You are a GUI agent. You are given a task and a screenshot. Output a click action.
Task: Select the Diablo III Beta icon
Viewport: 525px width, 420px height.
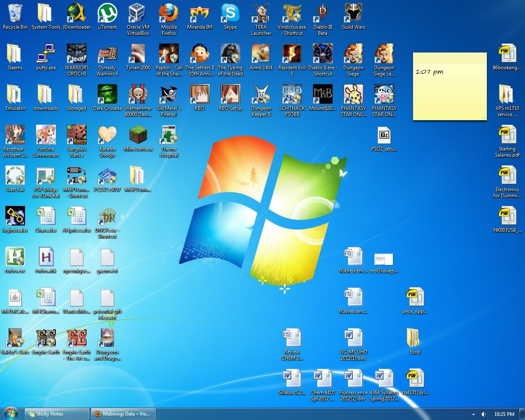(x=323, y=13)
